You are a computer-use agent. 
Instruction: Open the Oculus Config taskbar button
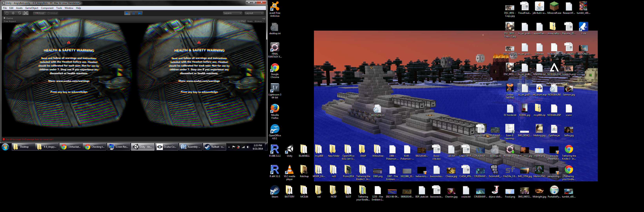pyautogui.click(x=167, y=147)
